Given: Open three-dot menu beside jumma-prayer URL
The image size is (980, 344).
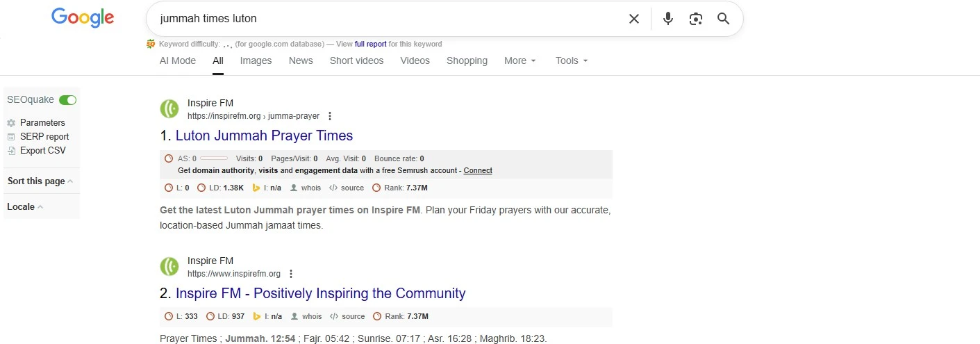Looking at the screenshot, I should click(x=330, y=116).
